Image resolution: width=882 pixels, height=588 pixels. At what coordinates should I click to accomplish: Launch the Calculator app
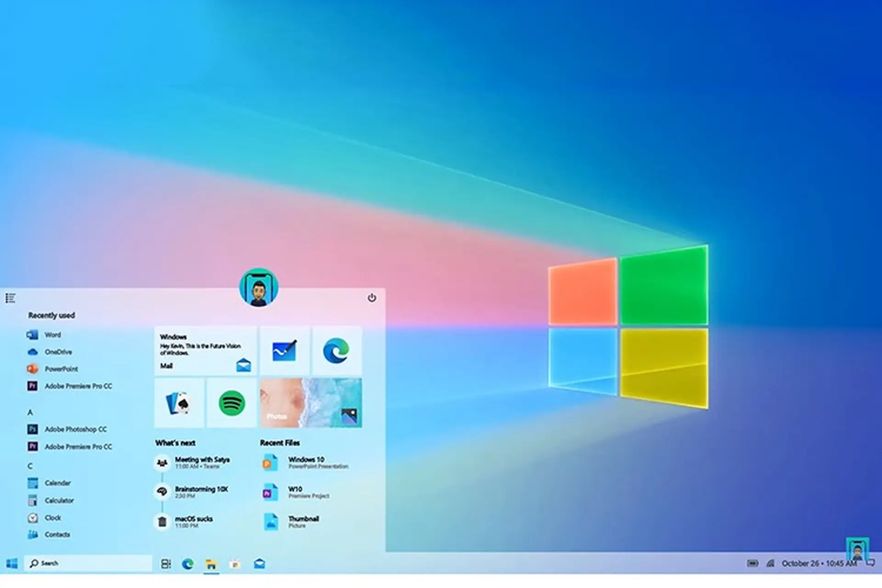tap(51, 500)
